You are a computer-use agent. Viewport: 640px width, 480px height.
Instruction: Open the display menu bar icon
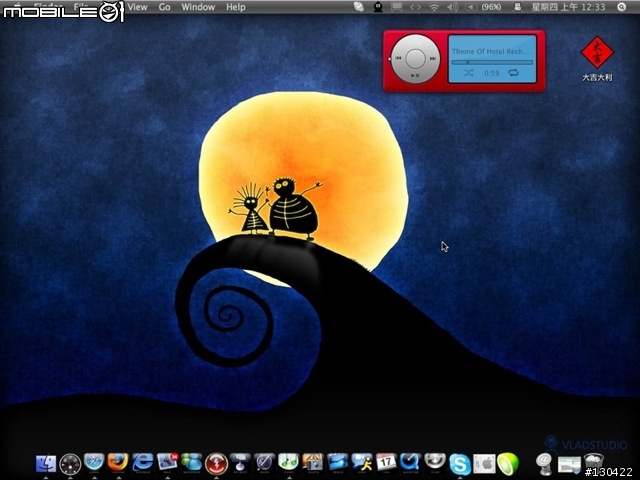(396, 7)
